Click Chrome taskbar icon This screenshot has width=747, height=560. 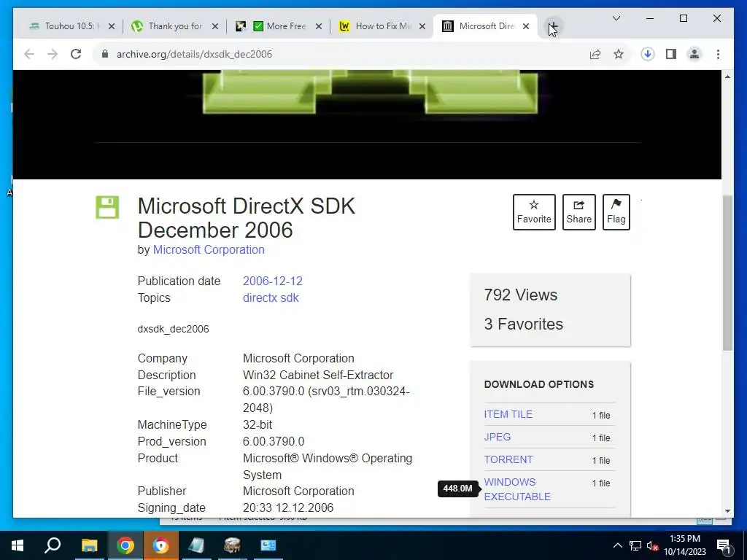[x=125, y=545]
